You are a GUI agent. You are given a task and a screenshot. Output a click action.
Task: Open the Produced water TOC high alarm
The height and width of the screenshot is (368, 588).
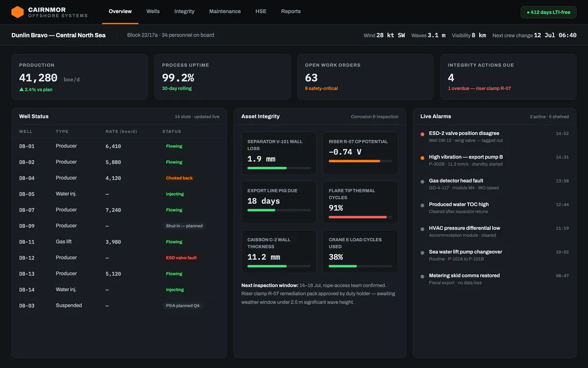pyautogui.click(x=494, y=208)
